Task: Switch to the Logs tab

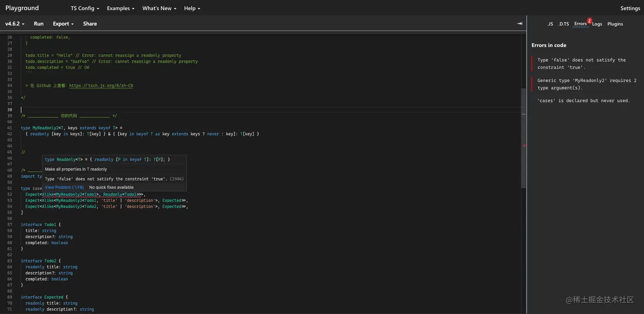Action: [597, 24]
